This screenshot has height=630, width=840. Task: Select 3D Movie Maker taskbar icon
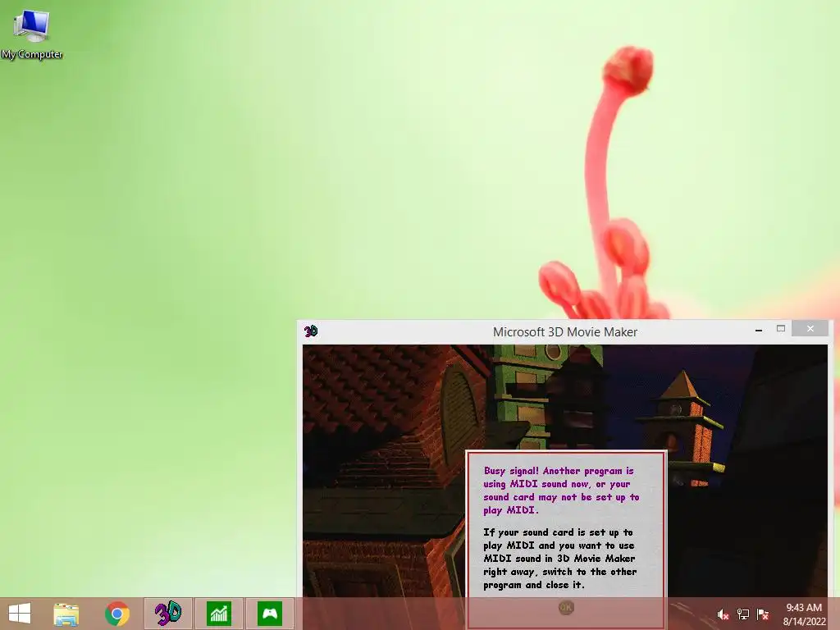[167, 614]
